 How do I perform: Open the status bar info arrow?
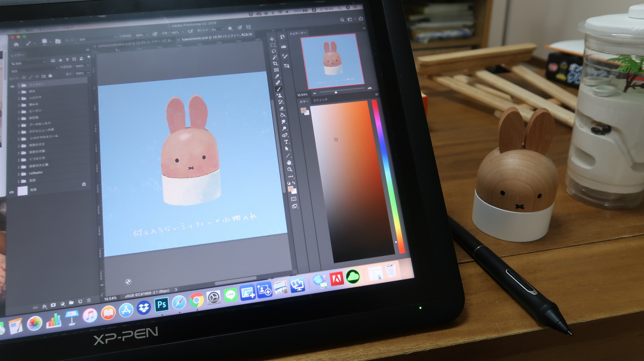click(176, 289)
